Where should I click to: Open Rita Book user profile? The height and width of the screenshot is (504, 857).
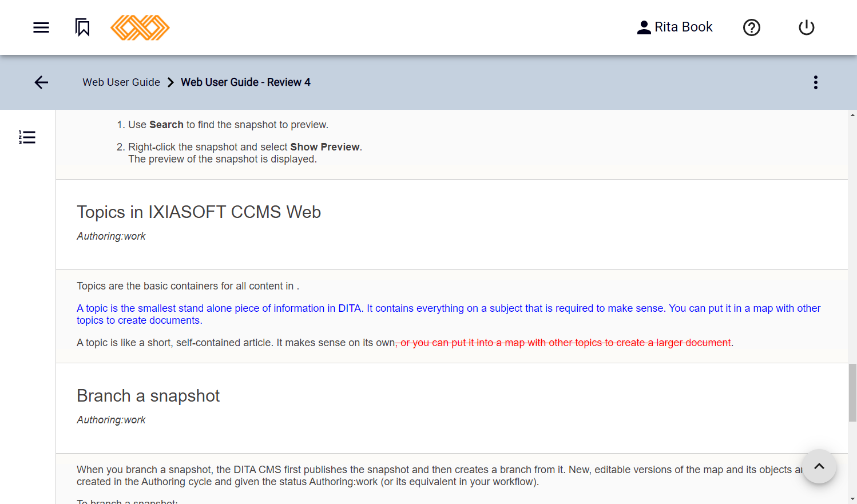click(675, 27)
